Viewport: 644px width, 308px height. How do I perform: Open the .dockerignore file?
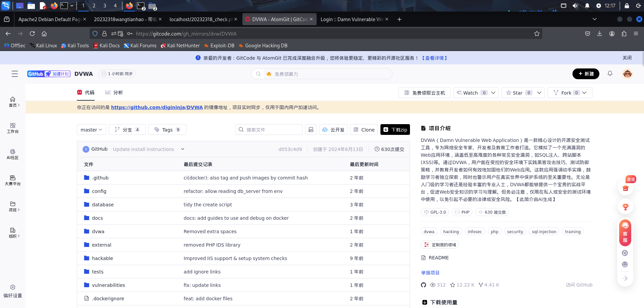tap(108, 299)
